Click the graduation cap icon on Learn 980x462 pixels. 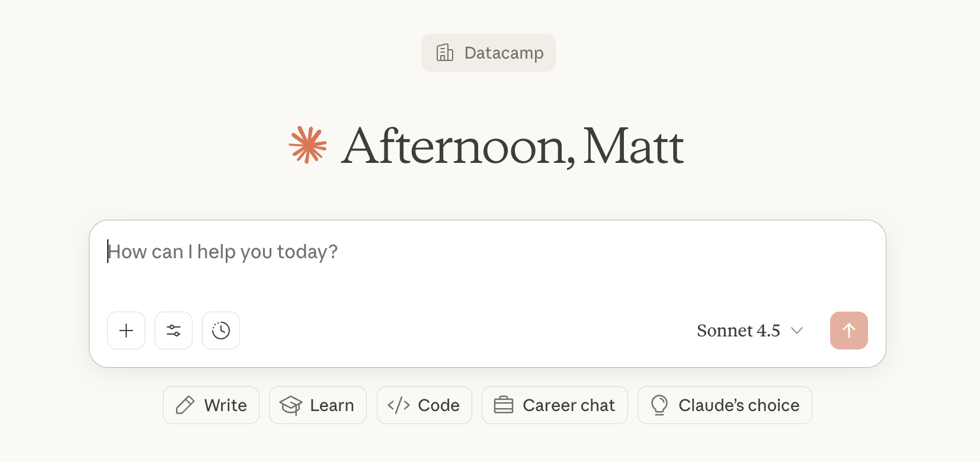point(291,405)
